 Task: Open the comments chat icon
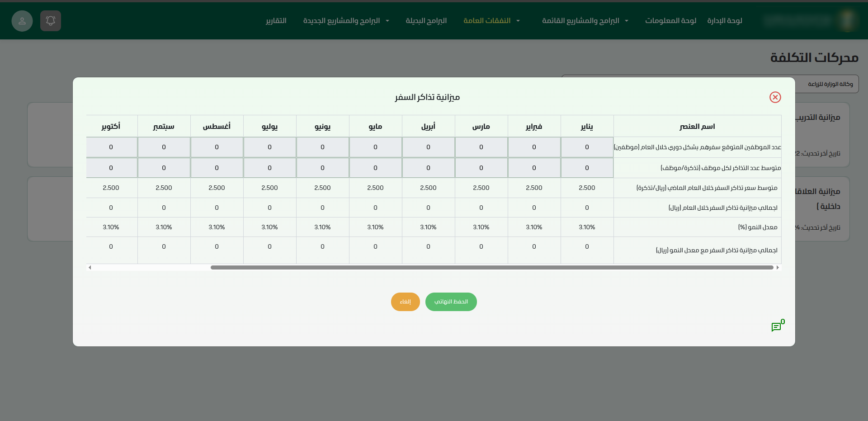coord(776,327)
